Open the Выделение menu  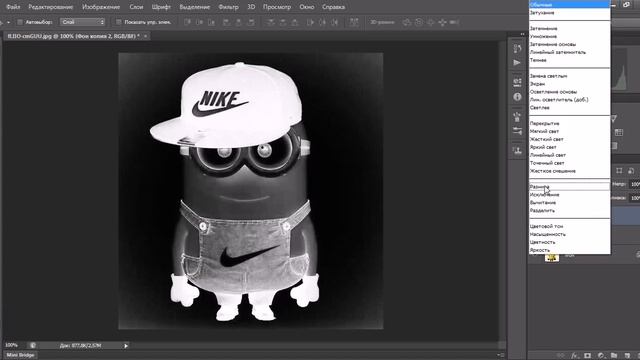coord(195,7)
